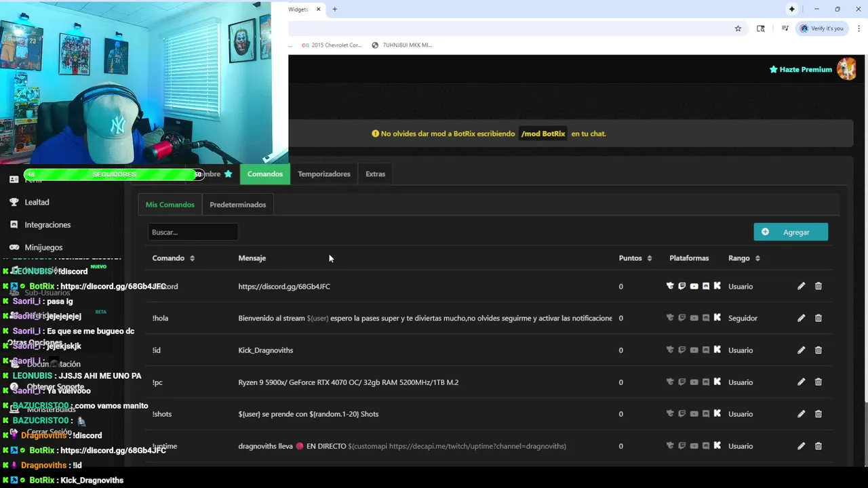This screenshot has height=488, width=868.
Task: Open the Lealtad section in sidebar
Action: pos(37,202)
